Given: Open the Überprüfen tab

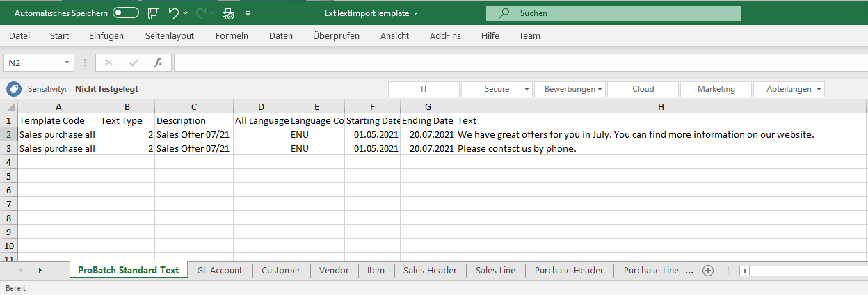Looking at the screenshot, I should [336, 35].
